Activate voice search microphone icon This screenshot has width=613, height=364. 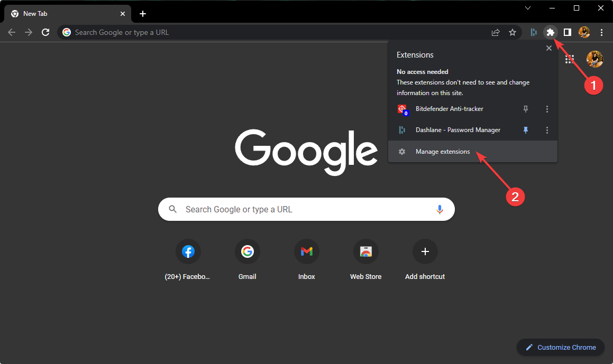pyautogui.click(x=440, y=209)
